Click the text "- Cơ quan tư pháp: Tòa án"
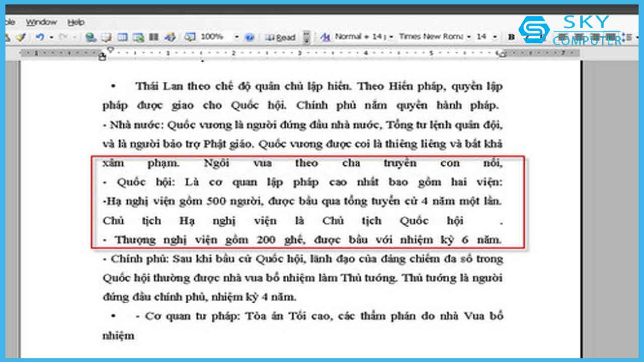Image resolution: width=644 pixels, height=362 pixels. pos(211,316)
